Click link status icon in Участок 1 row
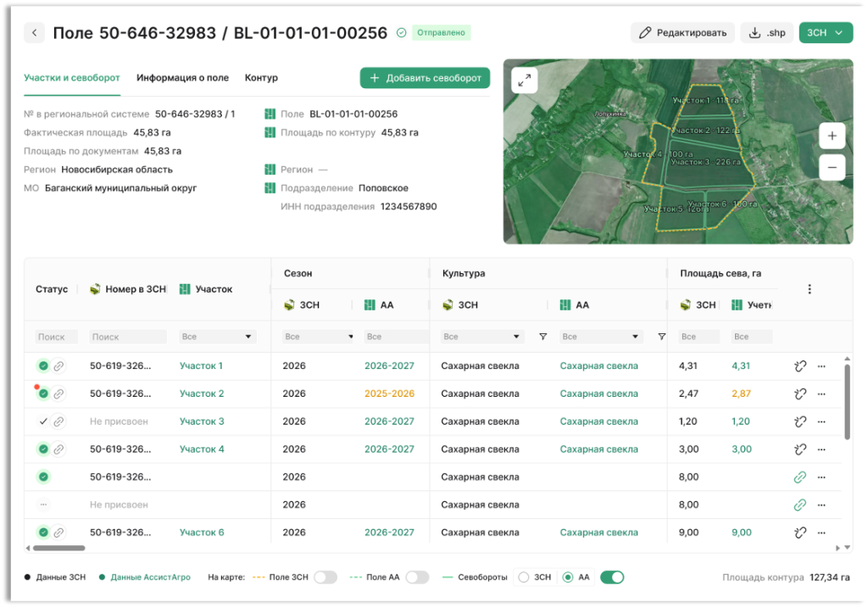The height and width of the screenshot is (608, 868). (x=58, y=366)
